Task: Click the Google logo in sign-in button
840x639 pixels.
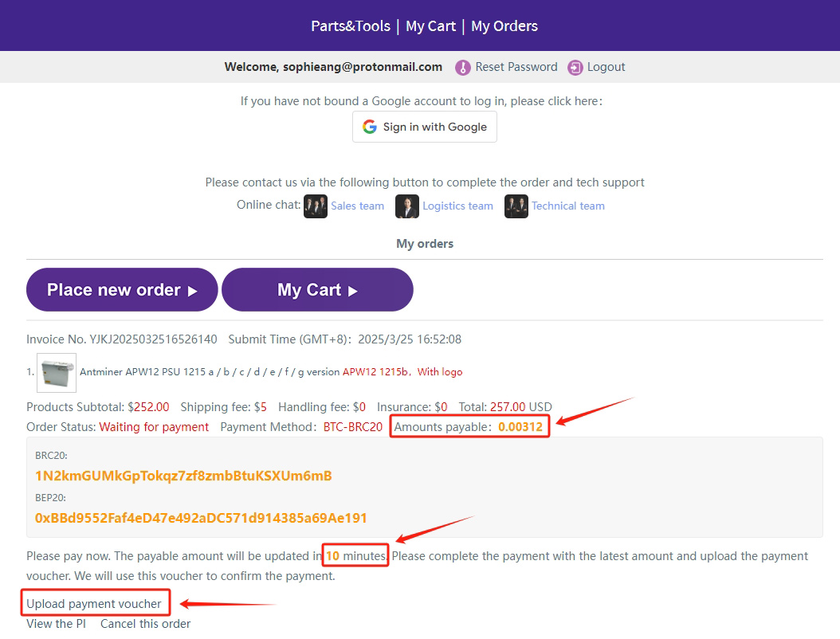Action: tap(370, 127)
